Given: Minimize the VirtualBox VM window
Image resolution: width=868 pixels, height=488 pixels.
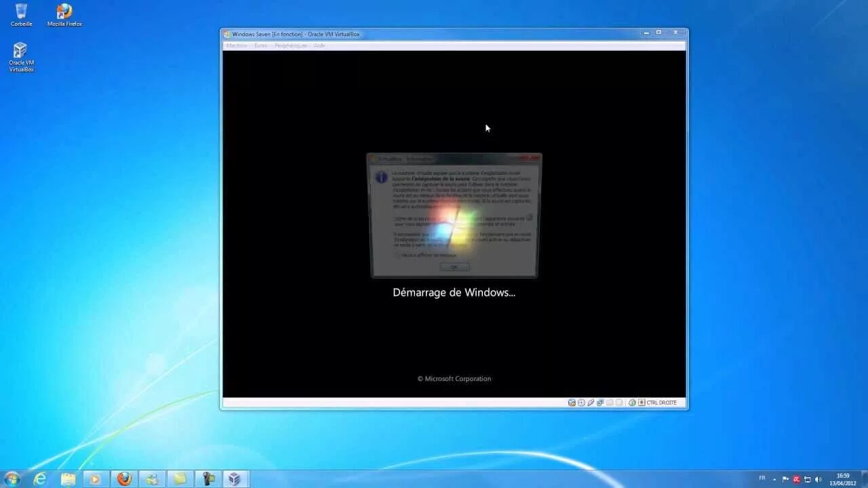Looking at the screenshot, I should pos(646,33).
